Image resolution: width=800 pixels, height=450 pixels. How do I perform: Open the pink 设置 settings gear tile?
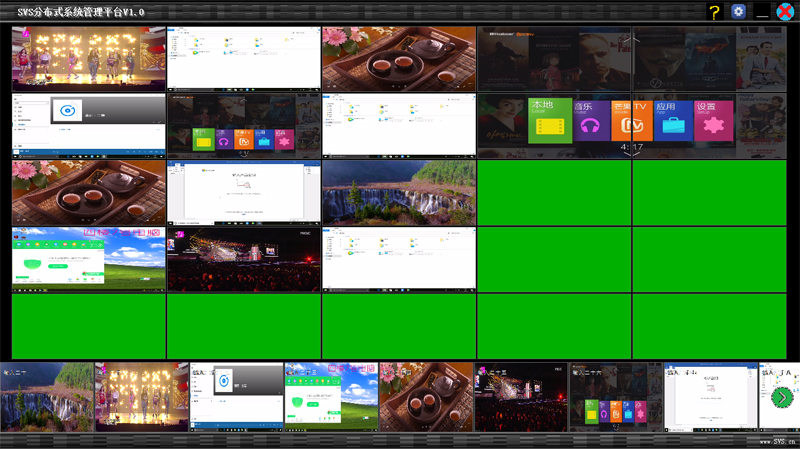click(713, 122)
